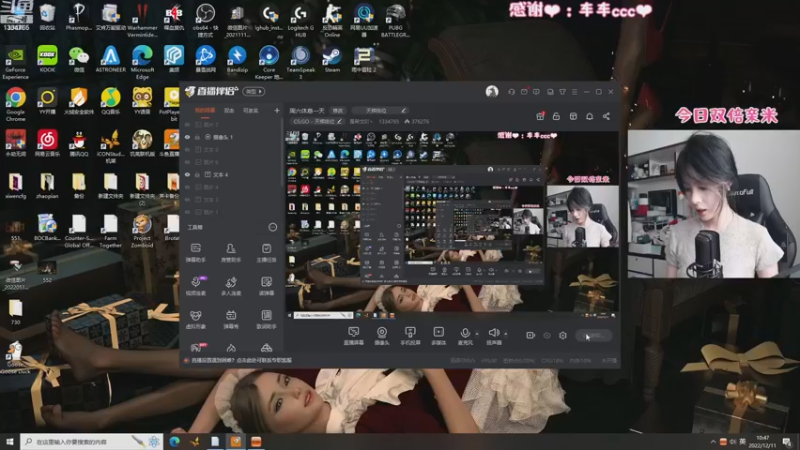Image resolution: width=800 pixels, height=450 pixels.
Task: Toggle visibility of layer 文本 6
Action: [x=187, y=149]
